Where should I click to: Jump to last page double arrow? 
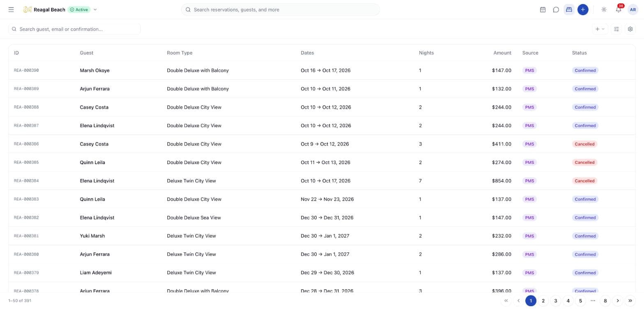click(x=630, y=301)
